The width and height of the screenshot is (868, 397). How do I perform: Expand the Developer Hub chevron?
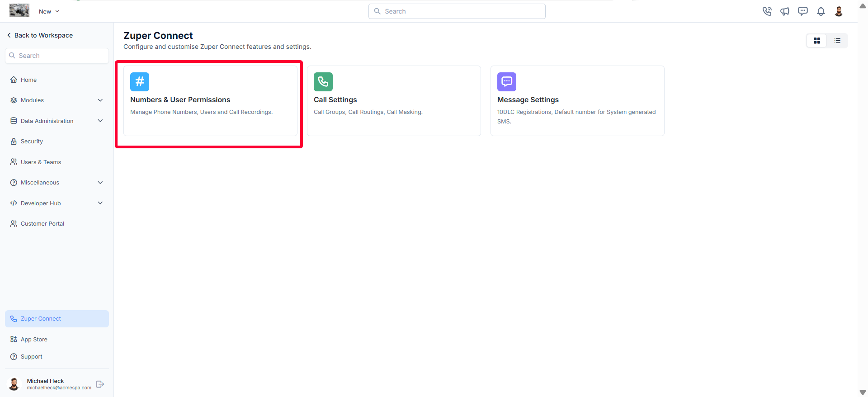point(100,203)
